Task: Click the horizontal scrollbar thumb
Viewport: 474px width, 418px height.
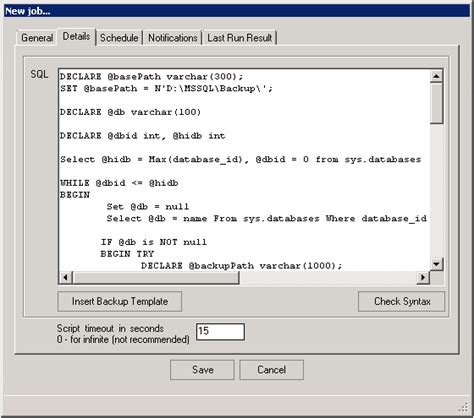Action: 156,277
